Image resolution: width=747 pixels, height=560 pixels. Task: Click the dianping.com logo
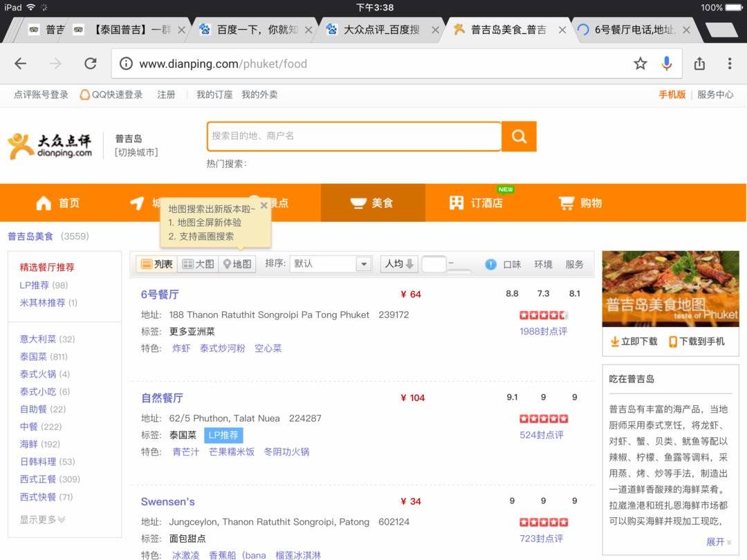pyautogui.click(x=50, y=146)
